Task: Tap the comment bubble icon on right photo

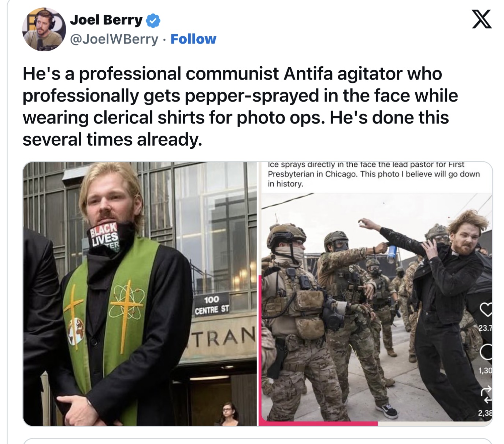Action: 486,352
